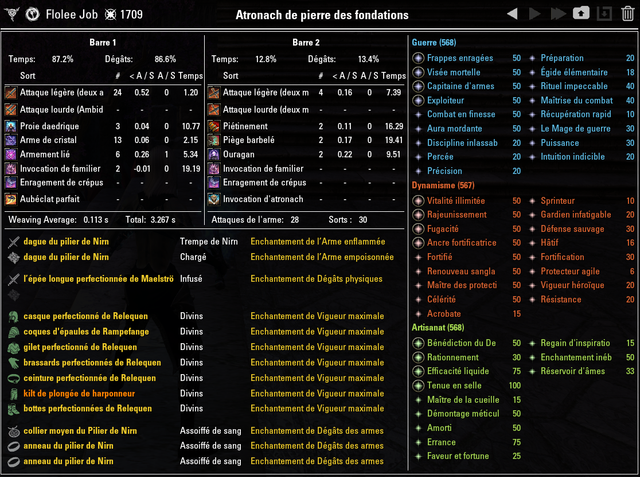Click Enchantement de l'Arme empoisonnée text
Viewport: 640px width, 477px height.
pyautogui.click(x=322, y=257)
